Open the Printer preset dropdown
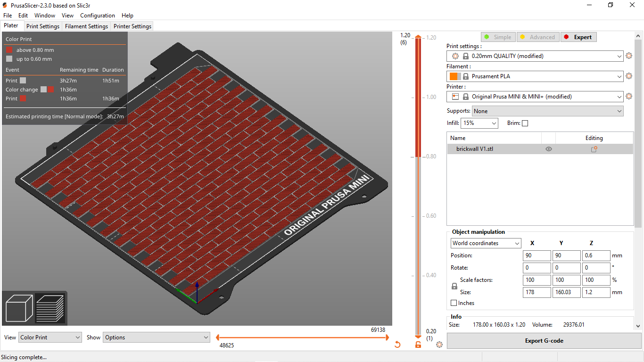Viewport: 644px width, 362px height. tap(535, 97)
